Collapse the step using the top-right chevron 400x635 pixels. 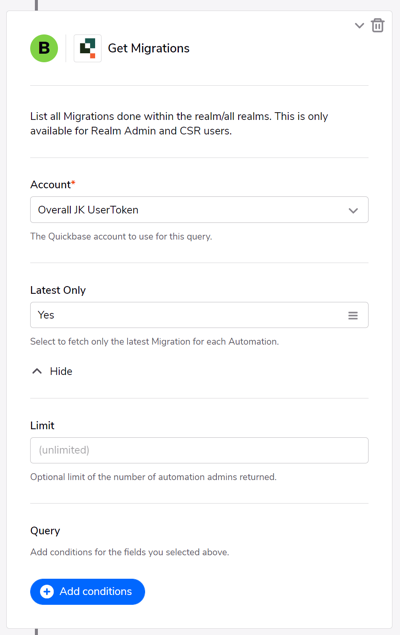(359, 26)
